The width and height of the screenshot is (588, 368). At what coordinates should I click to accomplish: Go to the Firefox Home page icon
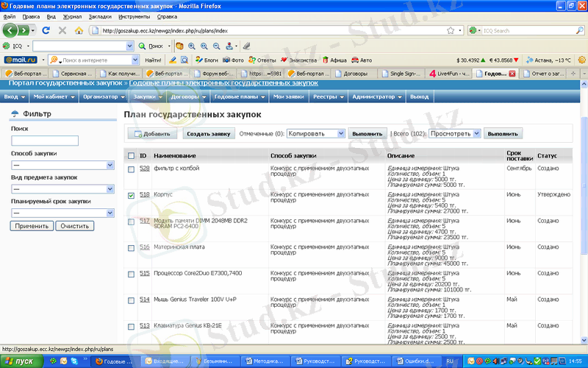pos(77,30)
